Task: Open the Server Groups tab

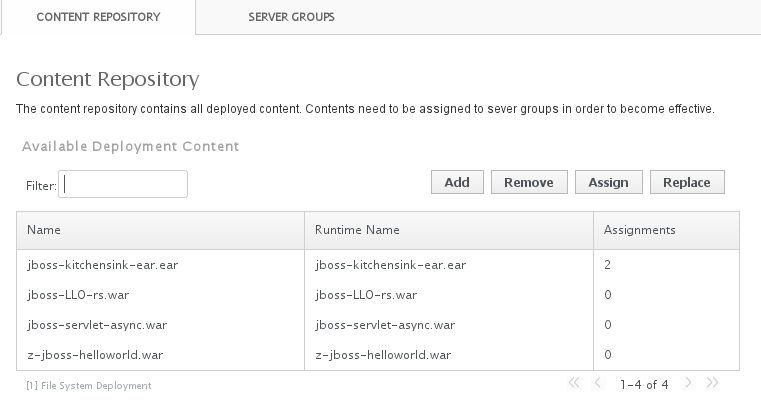Action: [x=291, y=17]
